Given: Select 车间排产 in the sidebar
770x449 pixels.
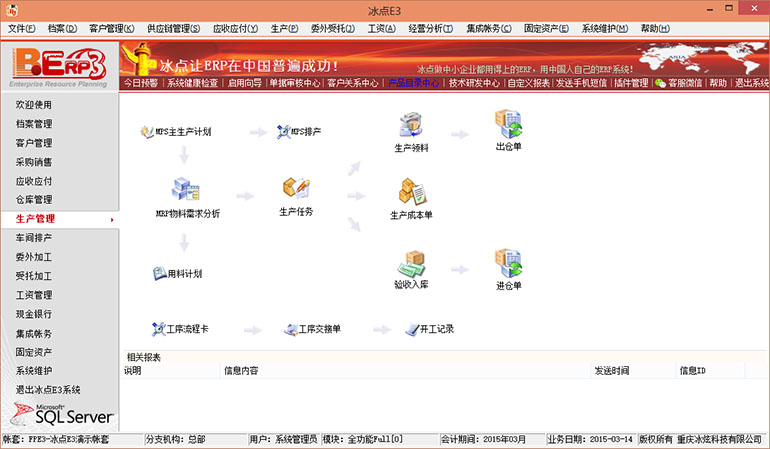Looking at the screenshot, I should click(x=33, y=238).
